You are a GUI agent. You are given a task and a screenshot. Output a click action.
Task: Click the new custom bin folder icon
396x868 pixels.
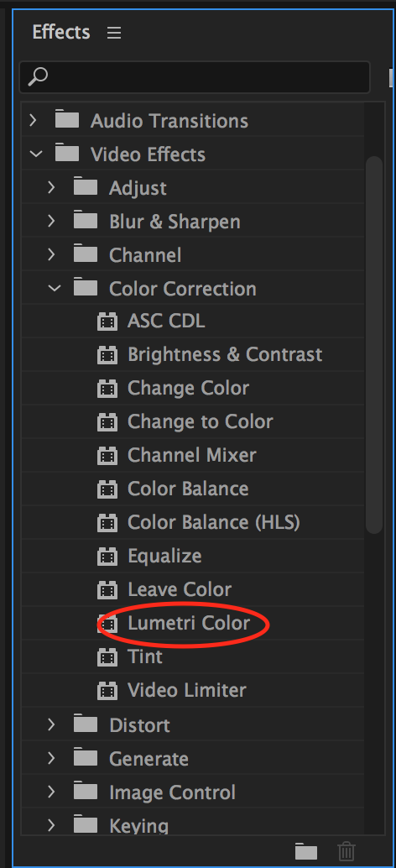(x=306, y=850)
